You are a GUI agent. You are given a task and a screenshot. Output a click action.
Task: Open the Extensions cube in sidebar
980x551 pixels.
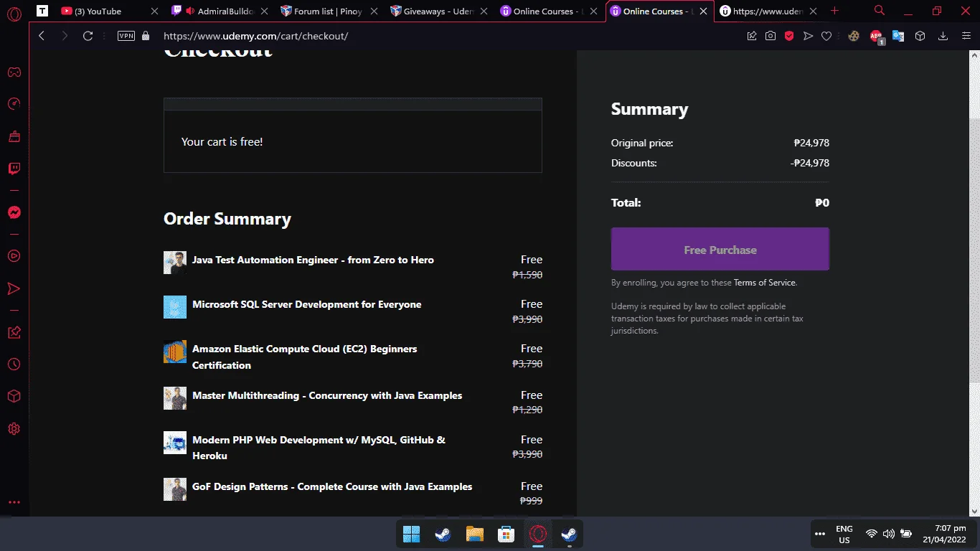click(x=14, y=397)
